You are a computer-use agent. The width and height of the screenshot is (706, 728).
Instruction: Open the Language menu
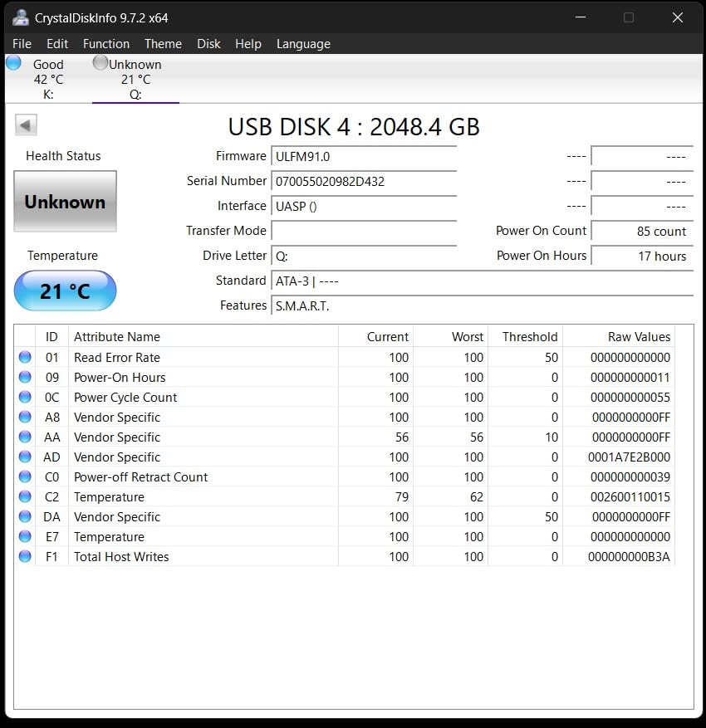point(303,44)
